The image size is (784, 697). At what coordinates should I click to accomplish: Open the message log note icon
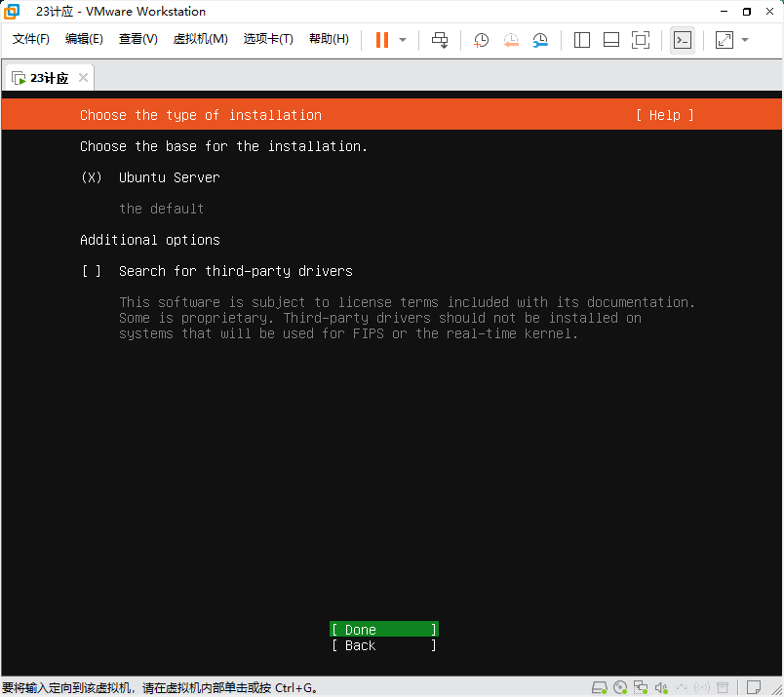[x=754, y=687]
